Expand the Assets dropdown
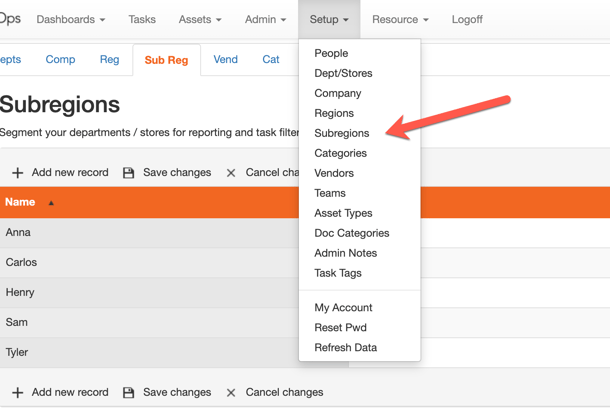Screen dimensions: 610x415 pyautogui.click(x=200, y=19)
